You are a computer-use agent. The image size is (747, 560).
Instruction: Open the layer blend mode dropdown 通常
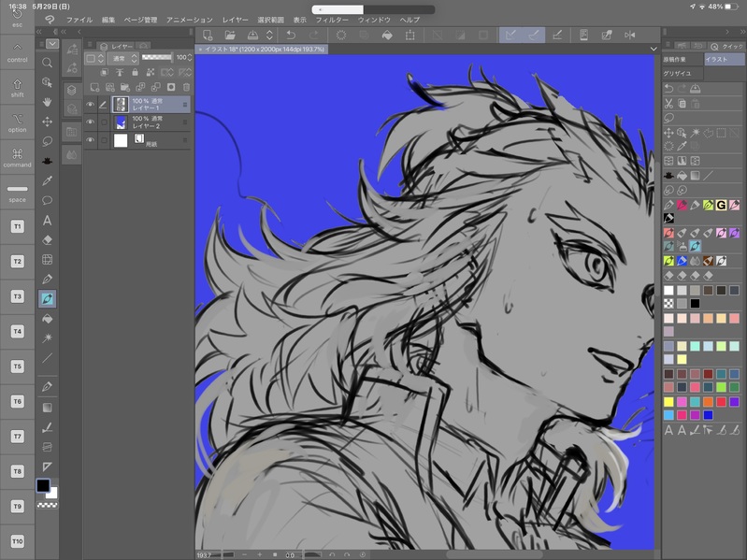(x=122, y=58)
